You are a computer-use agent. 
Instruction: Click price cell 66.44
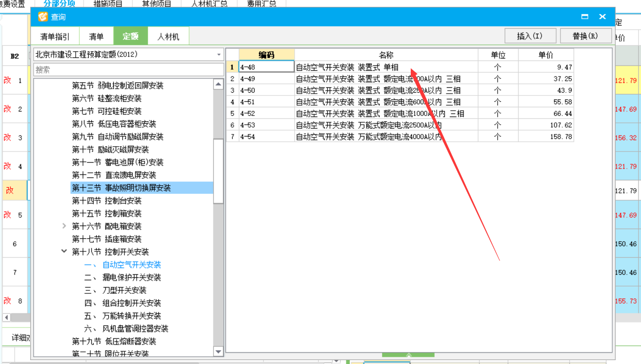point(546,114)
